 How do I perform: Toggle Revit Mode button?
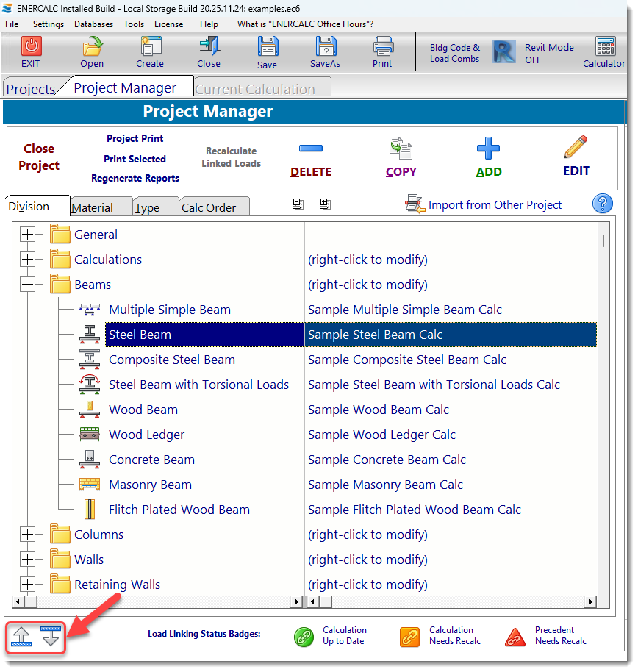click(504, 52)
